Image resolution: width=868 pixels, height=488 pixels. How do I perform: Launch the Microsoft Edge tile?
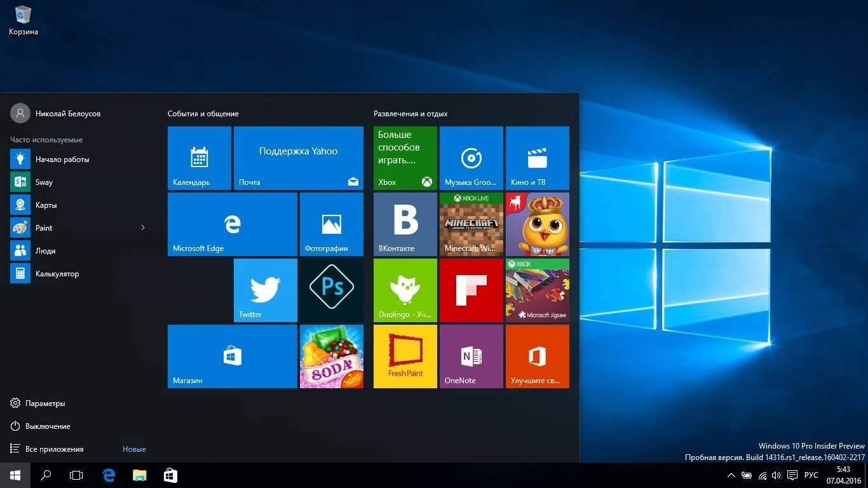[x=233, y=224]
